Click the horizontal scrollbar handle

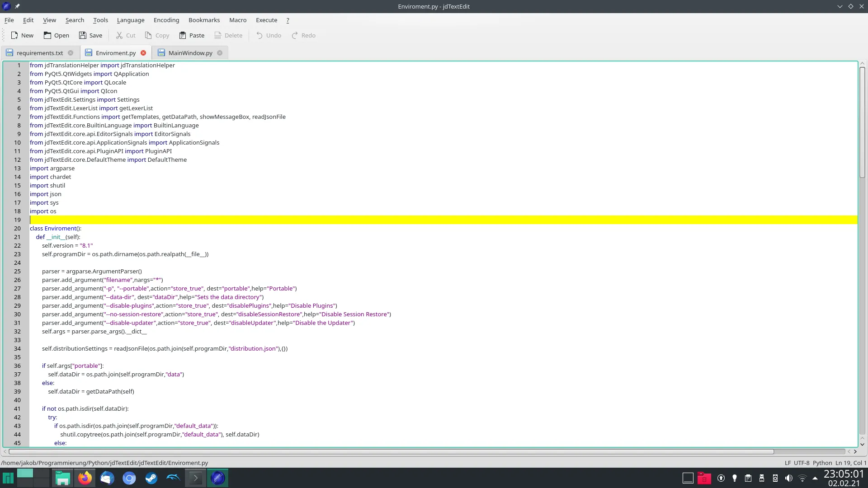coord(391,451)
